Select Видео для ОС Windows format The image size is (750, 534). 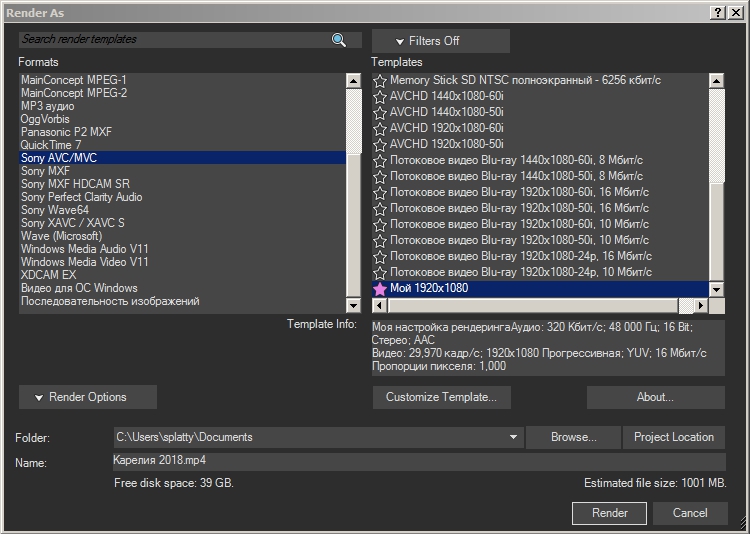coord(183,288)
